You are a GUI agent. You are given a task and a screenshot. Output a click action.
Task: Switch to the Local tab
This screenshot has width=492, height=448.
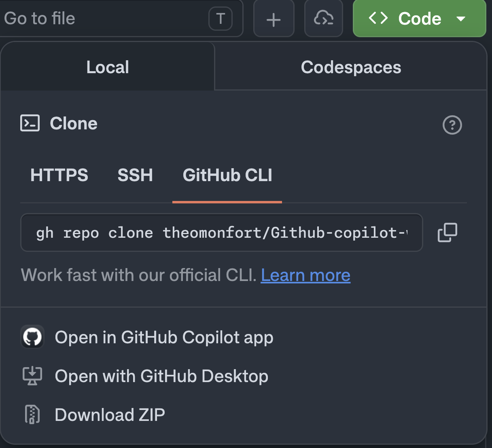[108, 67]
